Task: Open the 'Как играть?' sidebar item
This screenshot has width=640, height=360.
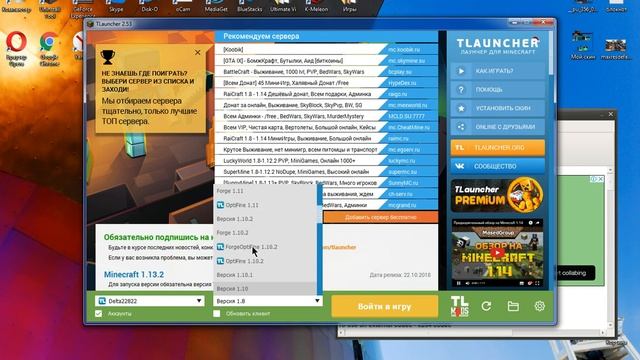Action: point(498,71)
